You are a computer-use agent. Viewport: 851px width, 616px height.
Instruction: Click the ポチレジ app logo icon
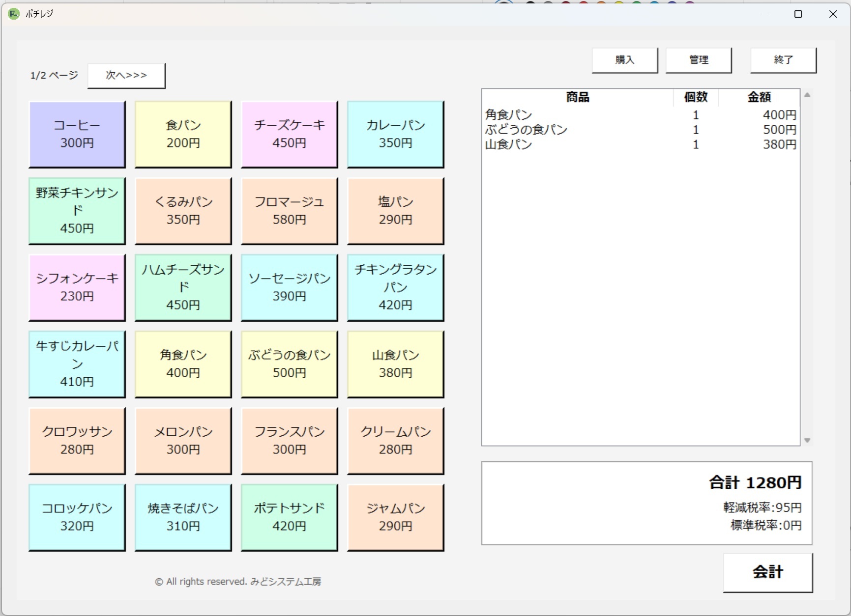12,14
